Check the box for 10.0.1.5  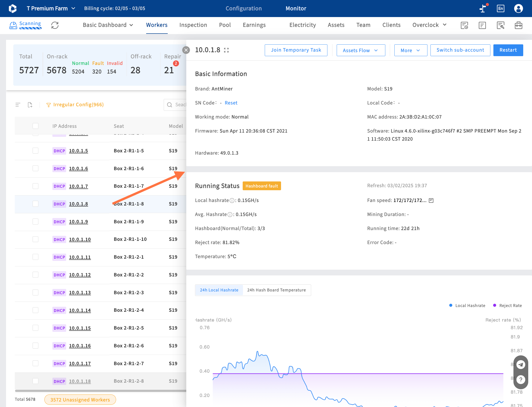tap(36, 151)
